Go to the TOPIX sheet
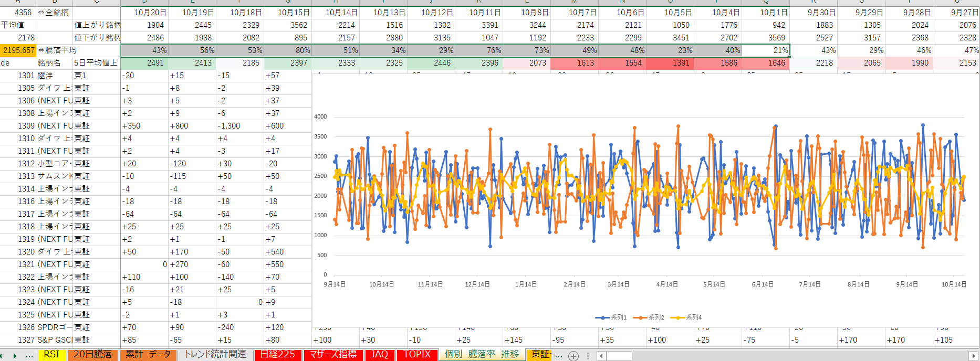Image resolution: width=980 pixels, height=361 pixels. pyautogui.click(x=417, y=355)
